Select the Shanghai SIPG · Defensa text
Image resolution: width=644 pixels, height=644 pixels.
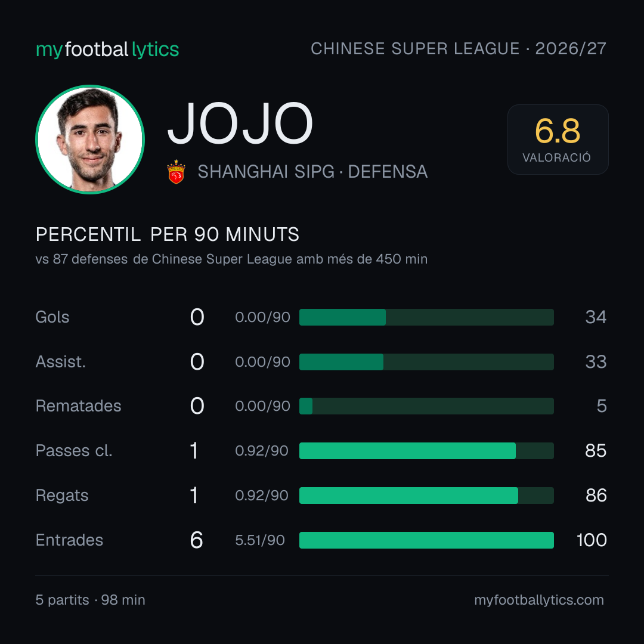[x=312, y=172]
